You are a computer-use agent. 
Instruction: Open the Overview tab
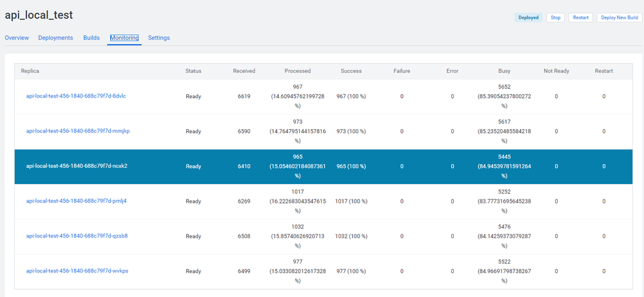pyautogui.click(x=17, y=38)
